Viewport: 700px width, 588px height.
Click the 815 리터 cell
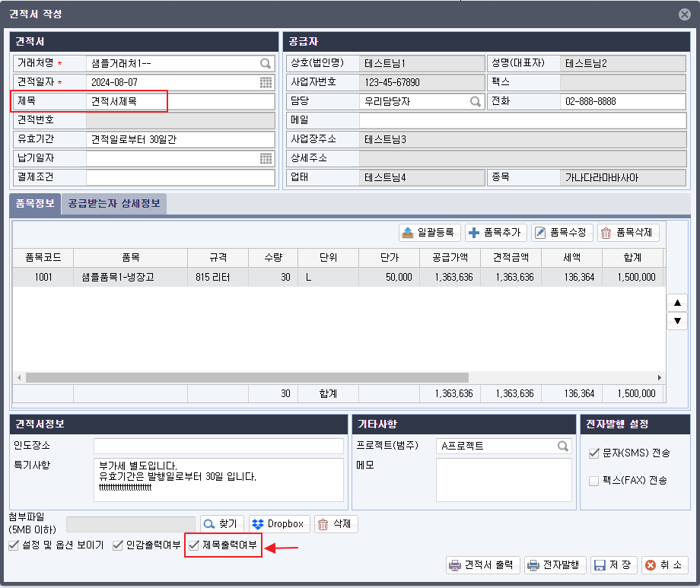pyautogui.click(x=218, y=277)
